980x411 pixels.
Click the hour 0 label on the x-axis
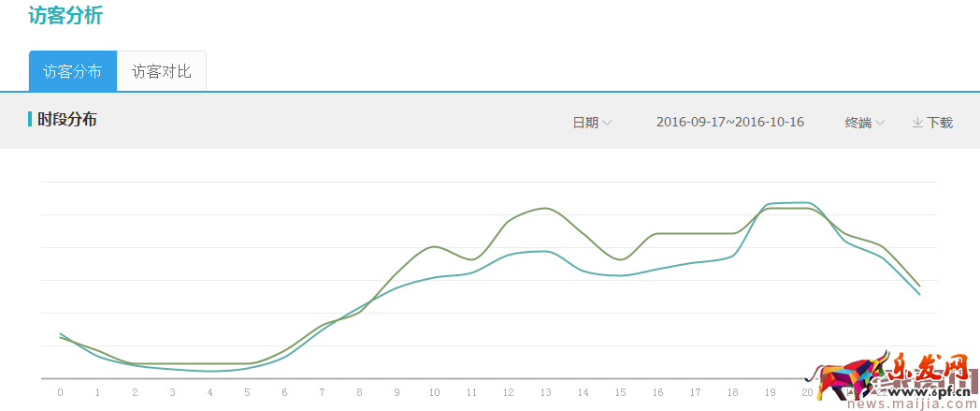pos(60,392)
